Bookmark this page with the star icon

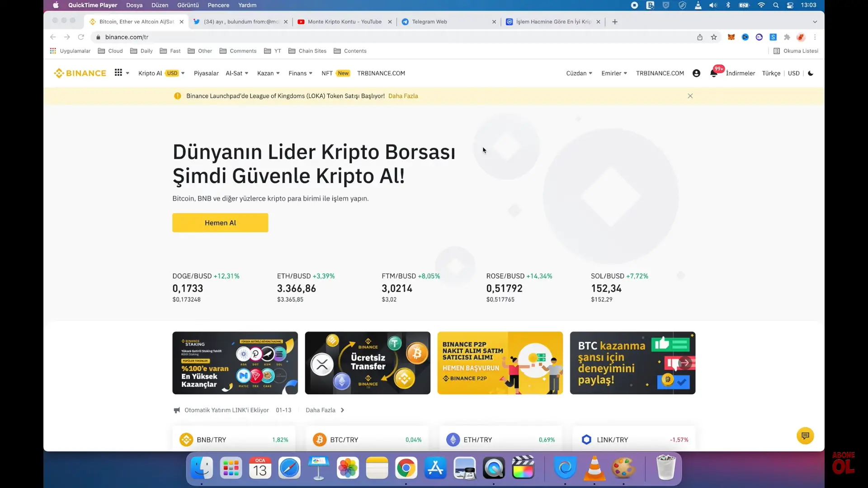tap(714, 37)
